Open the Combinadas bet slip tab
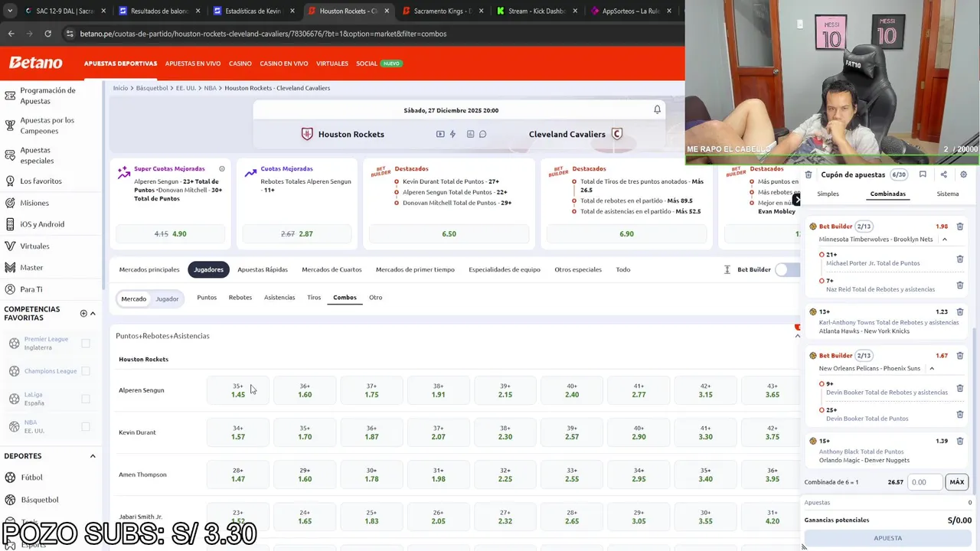The image size is (980, 551). click(887, 194)
